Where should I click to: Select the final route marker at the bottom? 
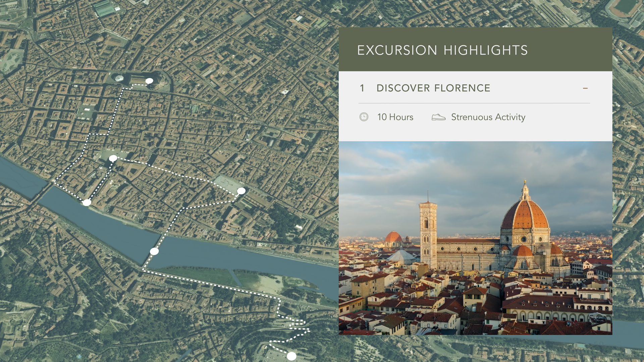click(292, 356)
